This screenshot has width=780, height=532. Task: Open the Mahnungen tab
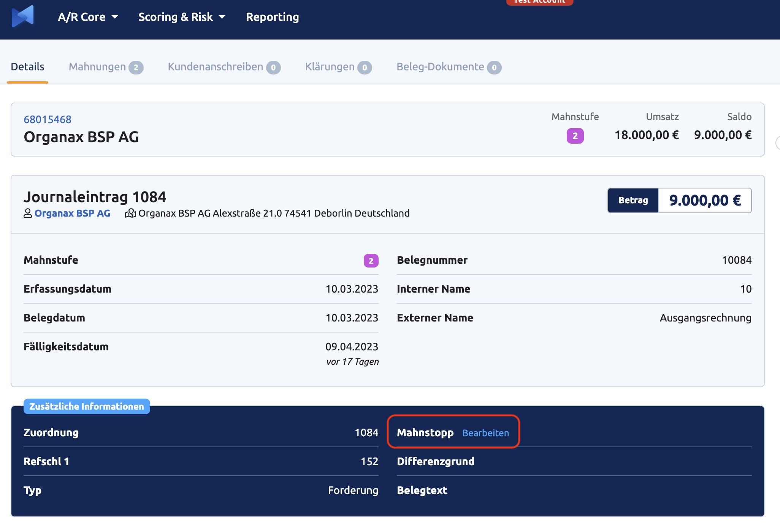tap(106, 67)
